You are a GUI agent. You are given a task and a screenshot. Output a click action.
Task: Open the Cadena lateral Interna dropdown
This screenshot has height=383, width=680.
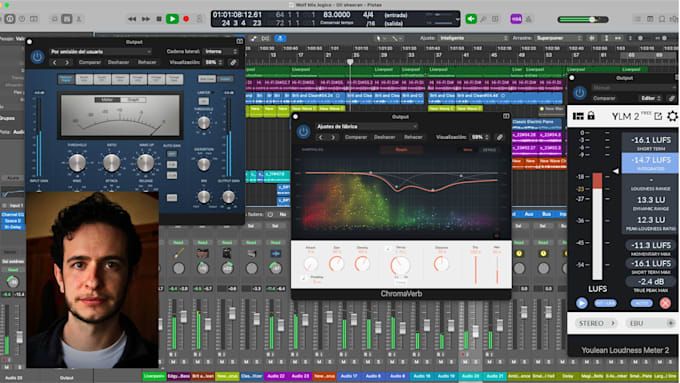pos(221,52)
